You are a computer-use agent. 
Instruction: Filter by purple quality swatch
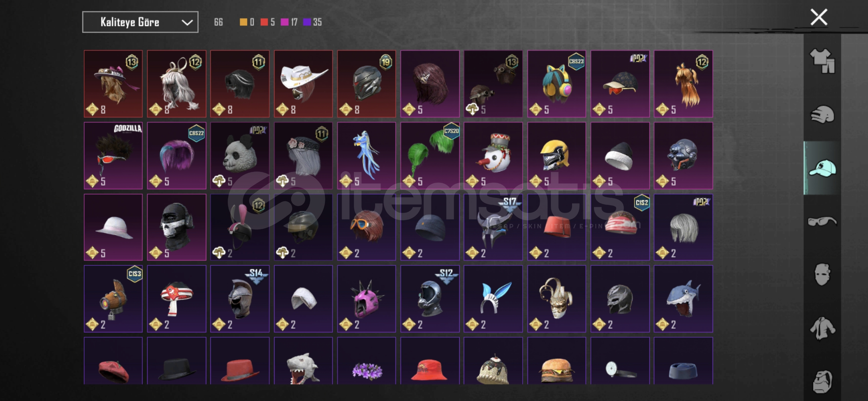(x=307, y=22)
